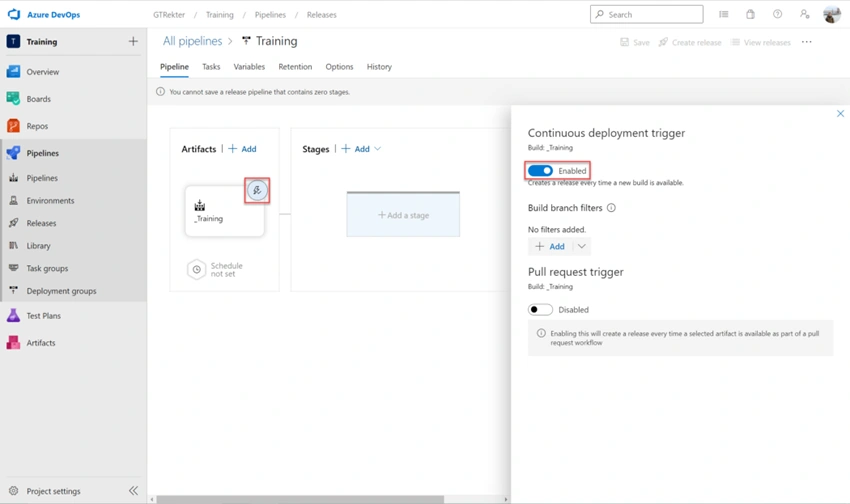Click the horizontal scrollbar at bottom
The height and width of the screenshot is (504, 850).
click(300, 499)
